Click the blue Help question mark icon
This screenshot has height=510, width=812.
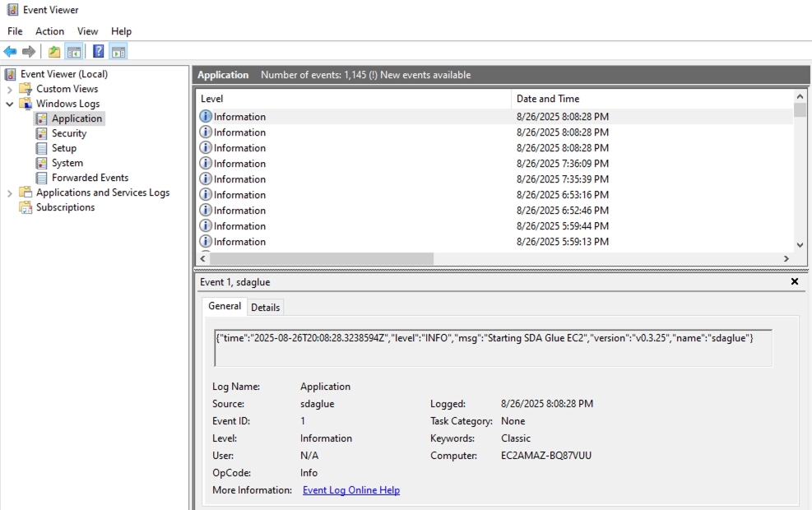99,52
